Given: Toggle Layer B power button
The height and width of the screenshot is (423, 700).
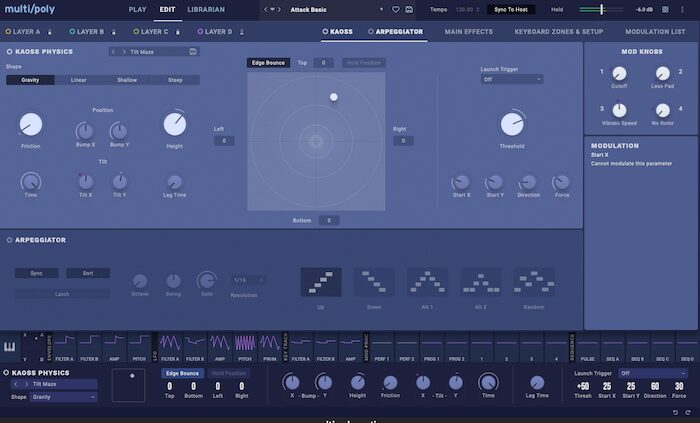Looking at the screenshot, I should click(72, 32).
